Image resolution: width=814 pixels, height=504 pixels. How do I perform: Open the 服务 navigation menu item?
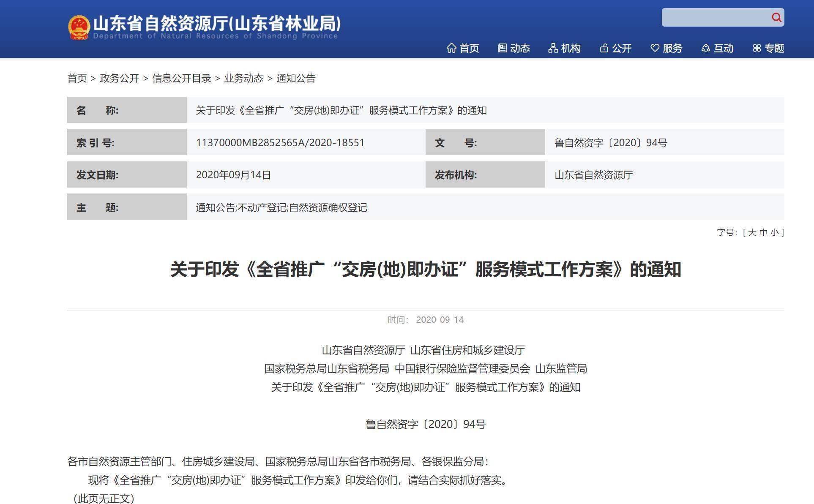tap(666, 48)
